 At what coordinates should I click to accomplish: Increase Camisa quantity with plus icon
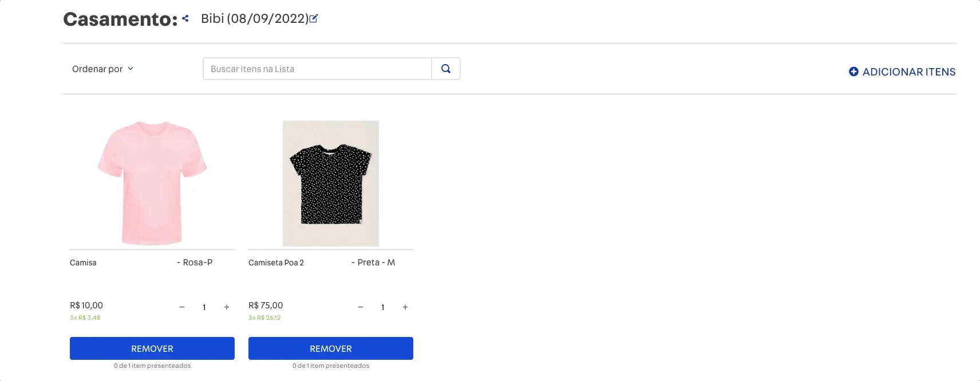tap(226, 307)
